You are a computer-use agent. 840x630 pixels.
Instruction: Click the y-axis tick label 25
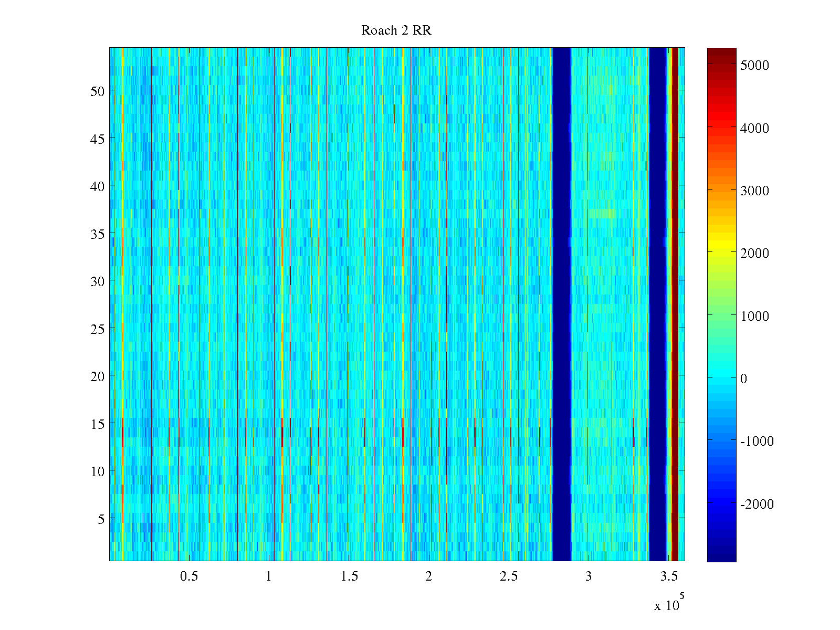(98, 329)
